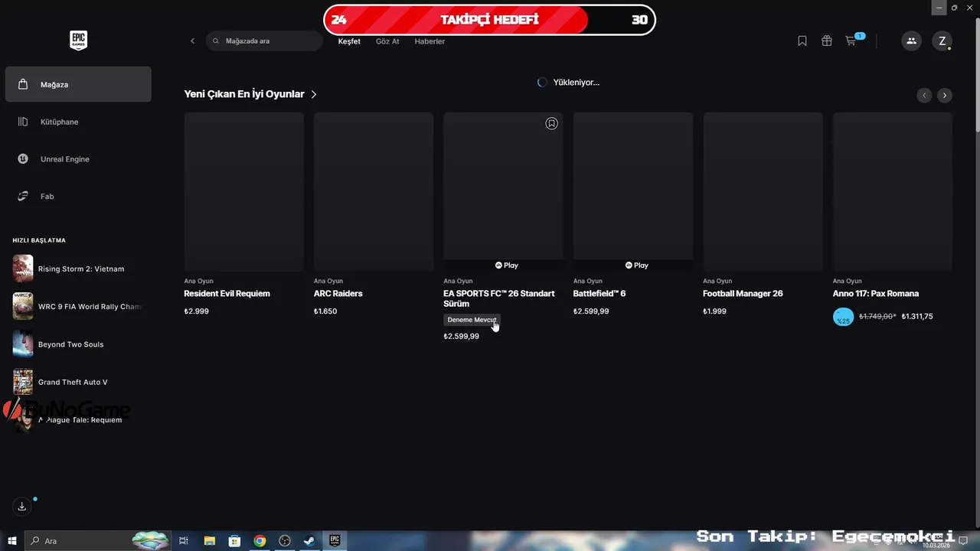The height and width of the screenshot is (551, 980).
Task: Open Football Manager 26 card image
Action: pyautogui.click(x=763, y=191)
